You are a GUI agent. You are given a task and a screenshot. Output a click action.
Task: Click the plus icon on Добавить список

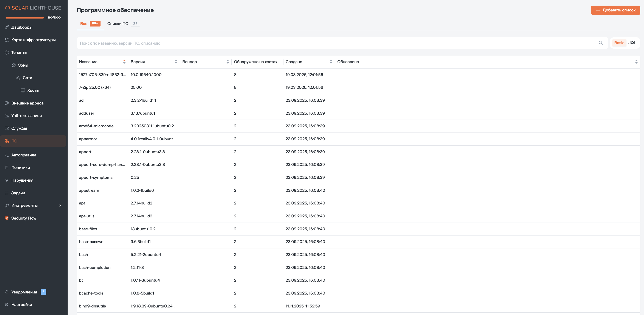pyautogui.click(x=598, y=10)
